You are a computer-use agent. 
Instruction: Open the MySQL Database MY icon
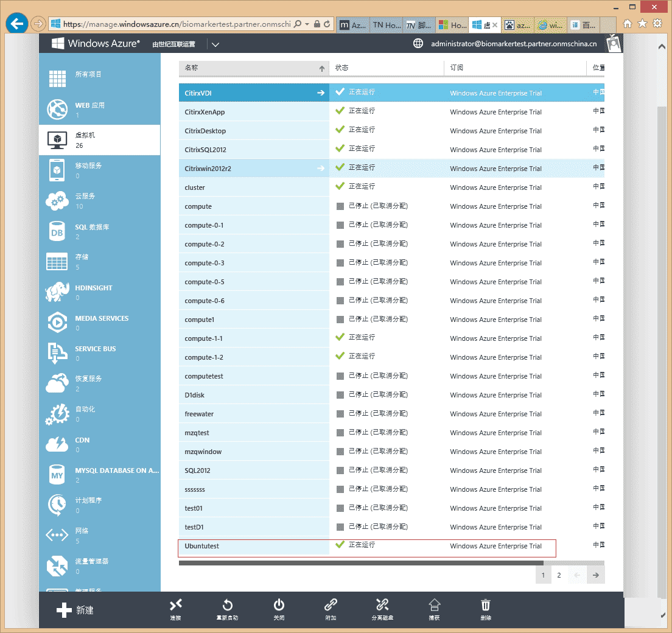coord(57,475)
